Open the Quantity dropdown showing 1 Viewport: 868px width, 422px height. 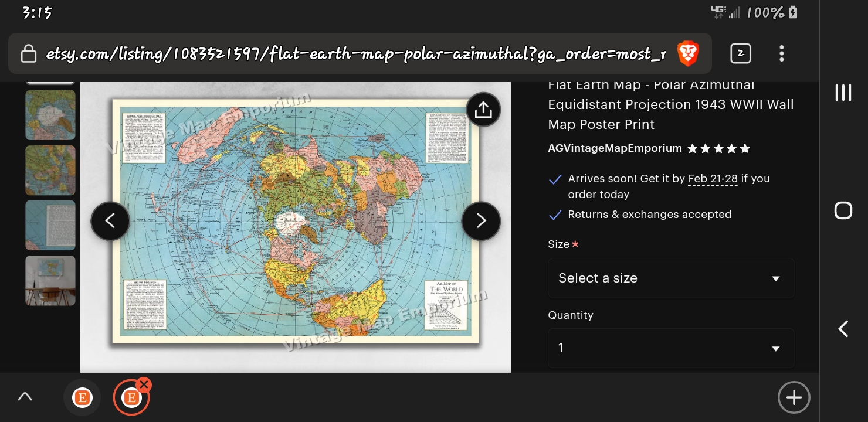[671, 348]
